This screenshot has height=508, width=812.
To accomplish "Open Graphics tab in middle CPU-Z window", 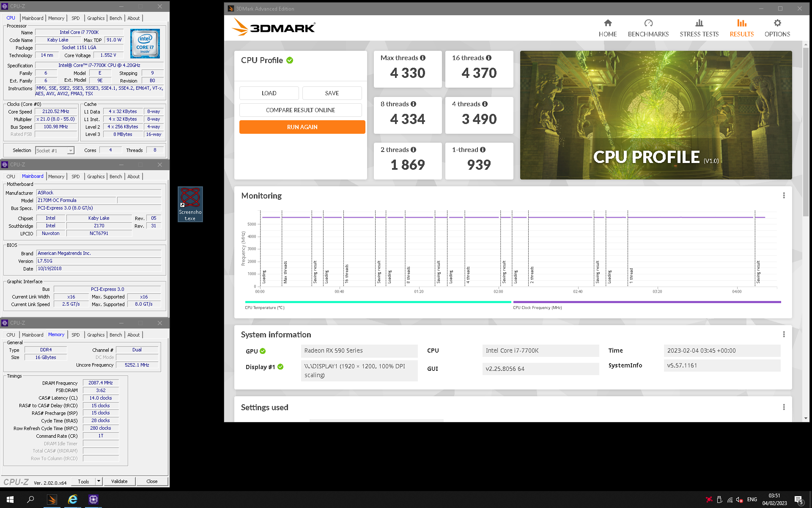I will pyautogui.click(x=96, y=177).
